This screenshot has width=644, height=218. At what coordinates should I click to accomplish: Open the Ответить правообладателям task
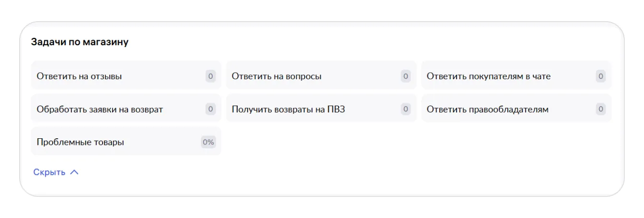pos(487,109)
